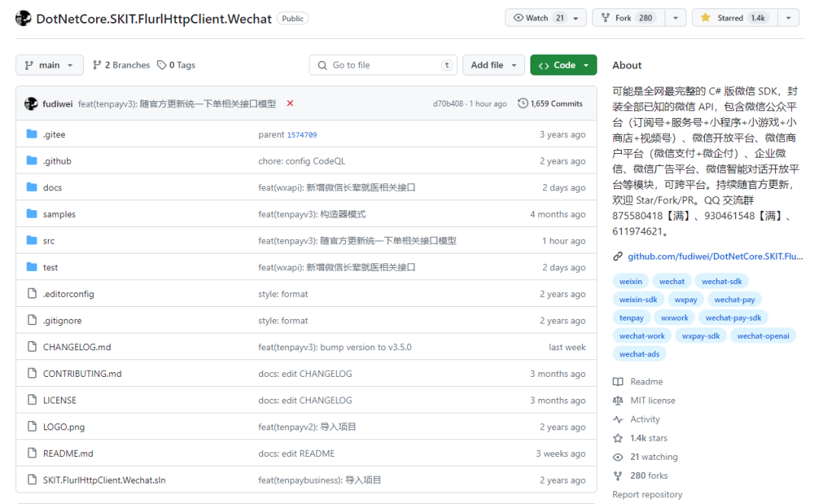Open the 0 Tags view
Screen dimensions: 823x504
[x=176, y=65]
